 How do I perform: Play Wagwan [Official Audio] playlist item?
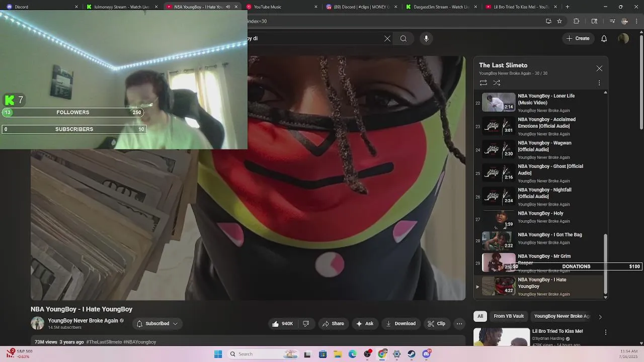539,150
